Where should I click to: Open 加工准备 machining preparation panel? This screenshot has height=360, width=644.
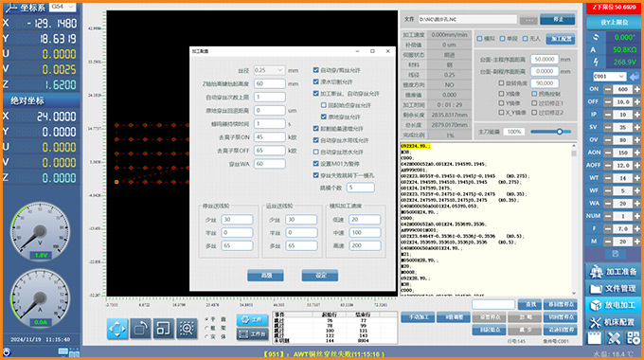pos(613,272)
